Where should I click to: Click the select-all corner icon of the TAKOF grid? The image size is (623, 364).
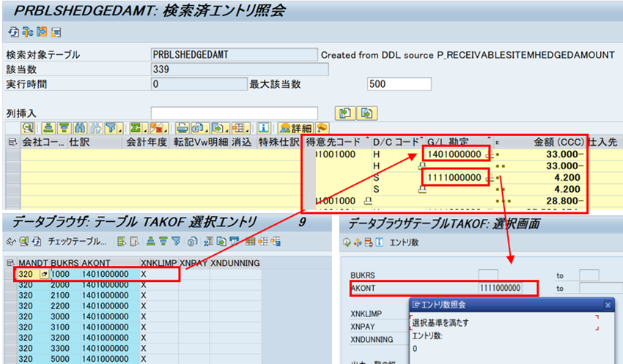[x=11, y=263]
